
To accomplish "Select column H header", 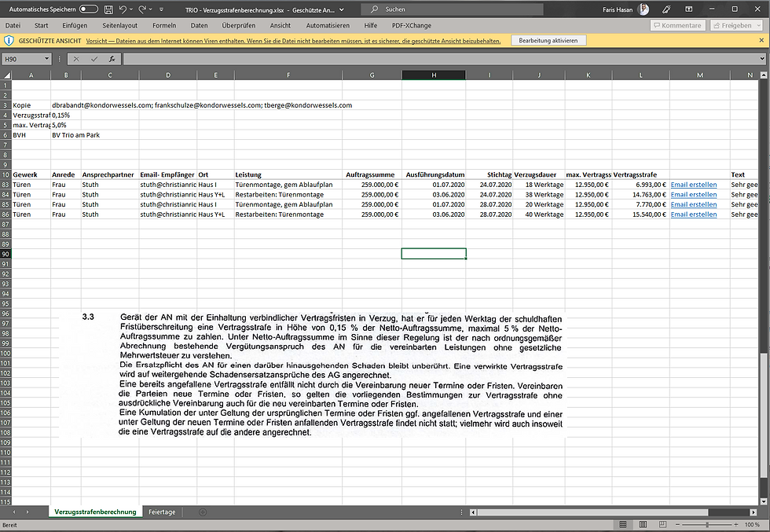I will click(434, 75).
